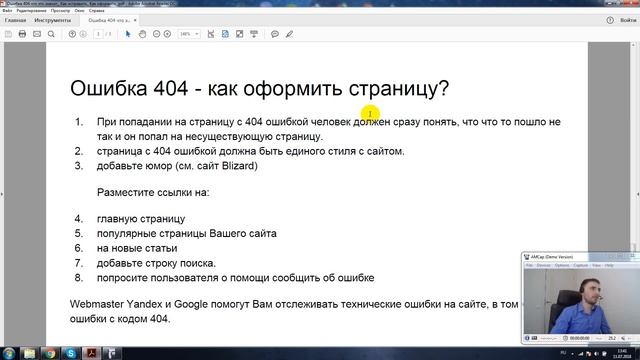Click list item 'на новые статьи'
This screenshot has height=360, width=640.
pyautogui.click(x=137, y=248)
